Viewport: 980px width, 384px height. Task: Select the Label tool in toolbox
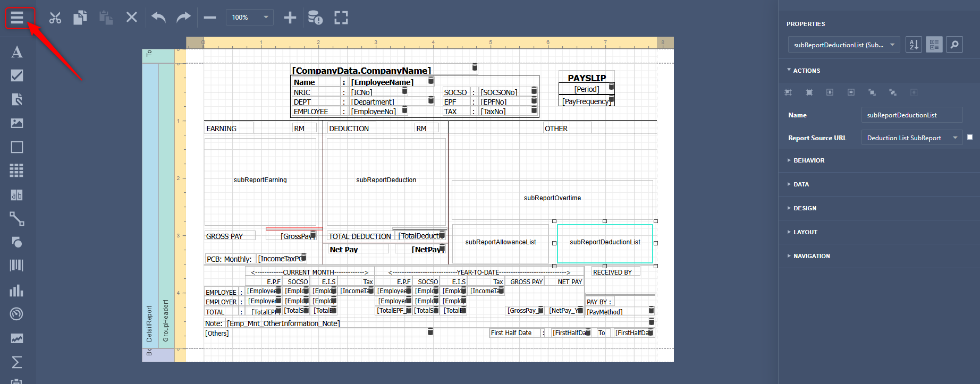click(x=17, y=52)
